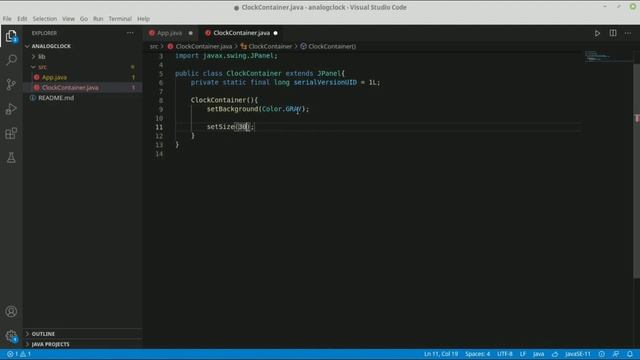Open the Testing flask view
This screenshot has width=640, height=360.
click(11, 158)
